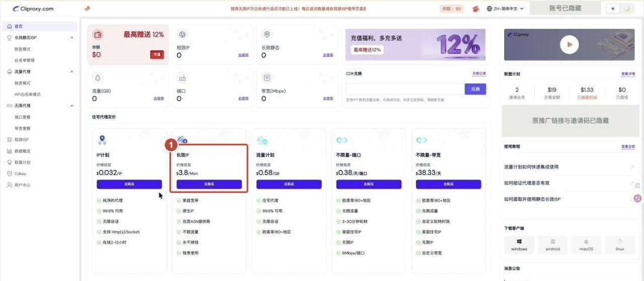The height and width of the screenshot is (281, 644).
Task: Open the 兑换记录 redemption records link
Action: click(479, 73)
